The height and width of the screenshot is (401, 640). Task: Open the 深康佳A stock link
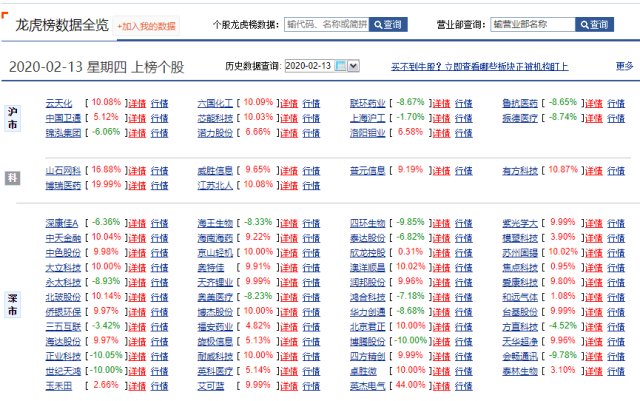(62, 223)
